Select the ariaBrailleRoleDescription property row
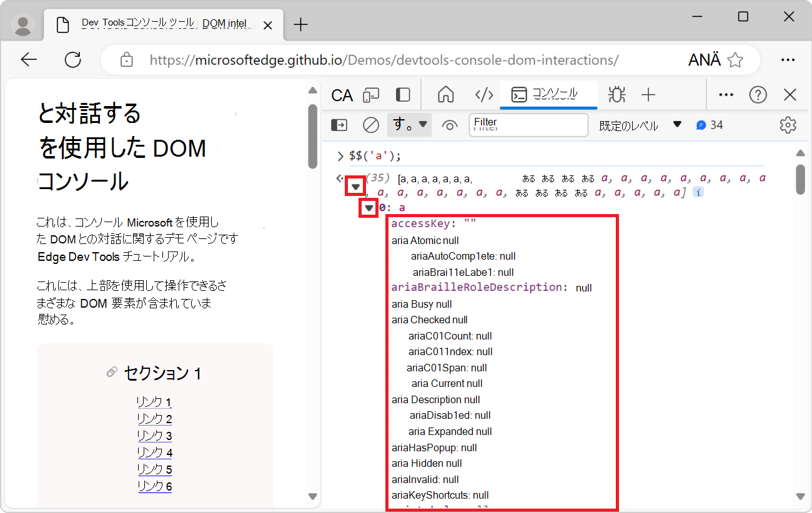 pos(492,288)
